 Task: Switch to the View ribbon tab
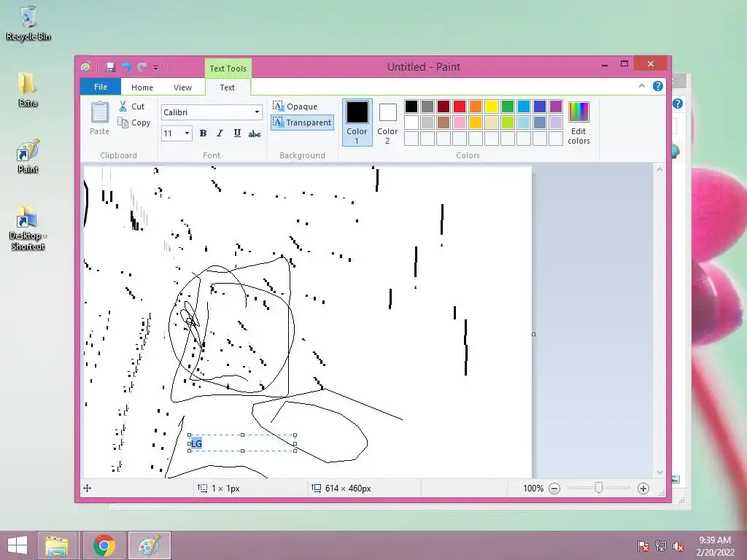(x=182, y=87)
